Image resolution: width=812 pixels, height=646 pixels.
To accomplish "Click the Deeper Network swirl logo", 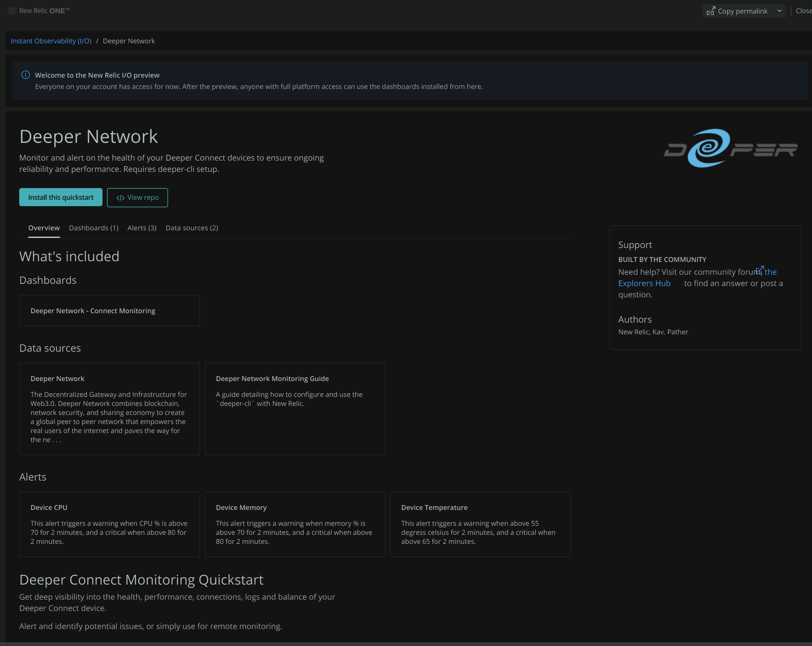I will 708,148.
